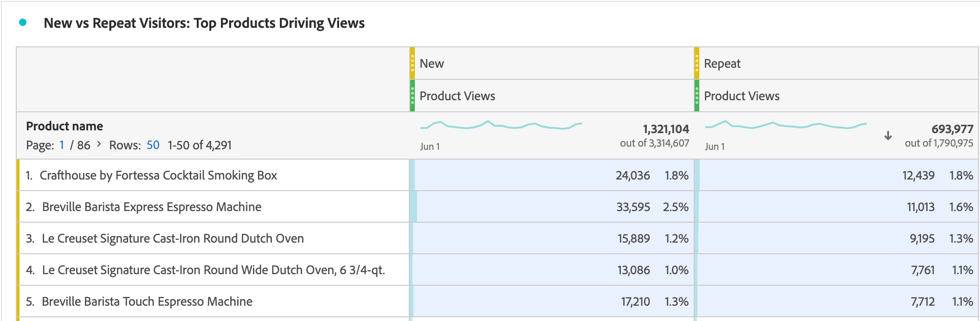The width and height of the screenshot is (980, 321).
Task: Click the current page number 1
Action: tap(62, 145)
